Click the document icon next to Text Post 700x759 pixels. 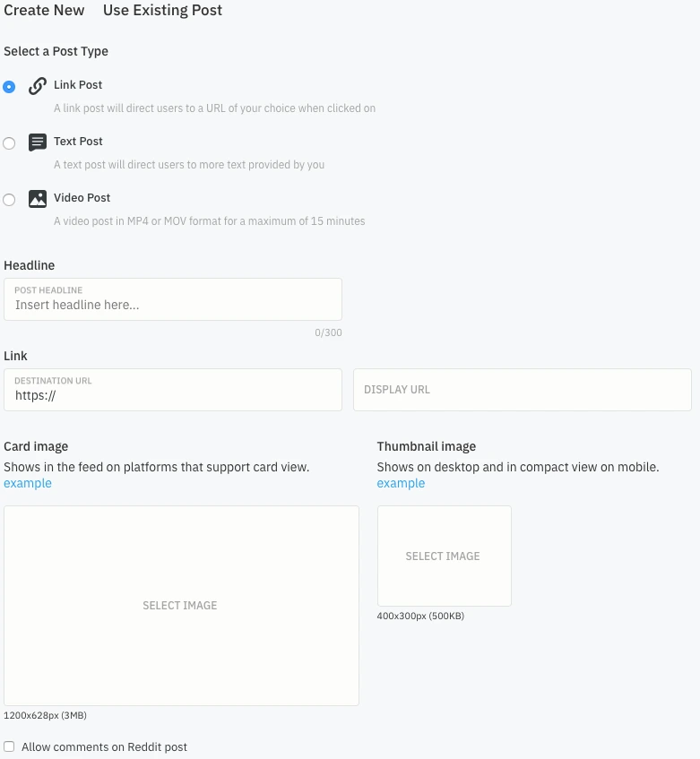click(38, 142)
